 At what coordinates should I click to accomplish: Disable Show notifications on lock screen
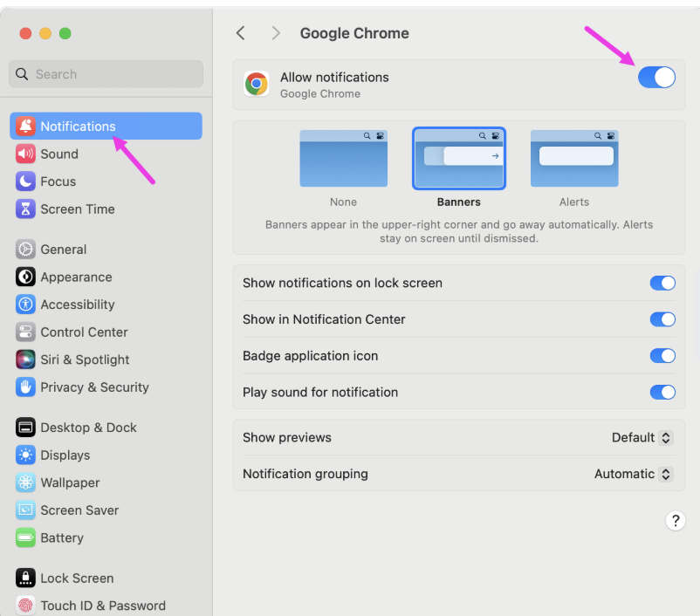[x=662, y=283]
